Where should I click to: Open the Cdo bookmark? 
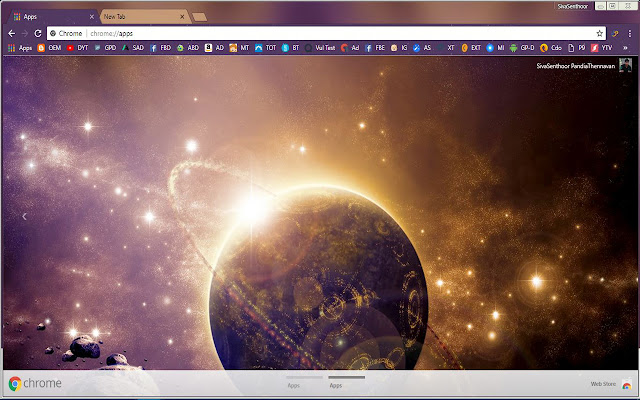tap(551, 48)
